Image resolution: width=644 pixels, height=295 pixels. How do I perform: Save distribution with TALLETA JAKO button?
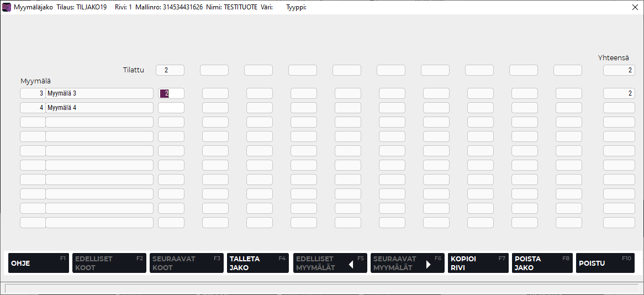257,263
